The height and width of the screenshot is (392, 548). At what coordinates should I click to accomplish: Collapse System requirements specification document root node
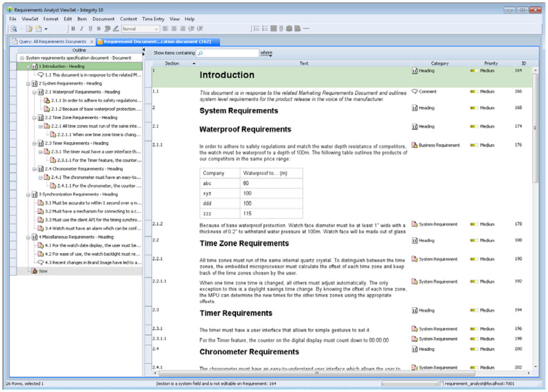pyautogui.click(x=22, y=58)
